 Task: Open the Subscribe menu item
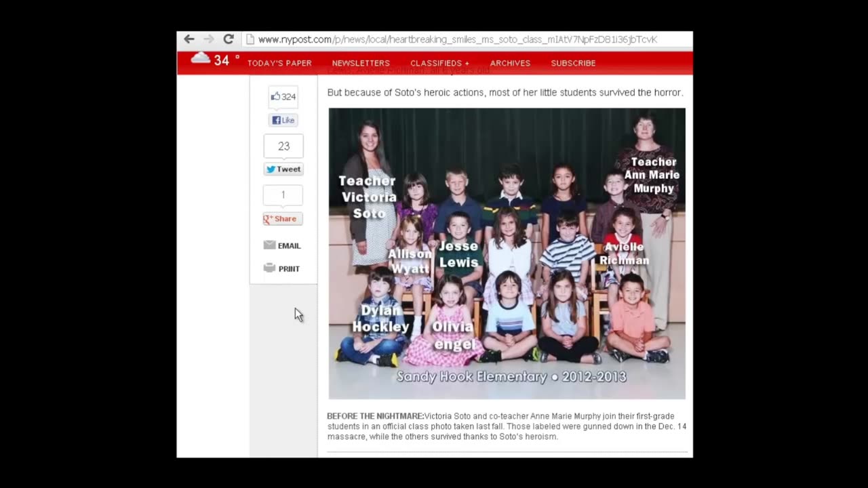point(573,63)
